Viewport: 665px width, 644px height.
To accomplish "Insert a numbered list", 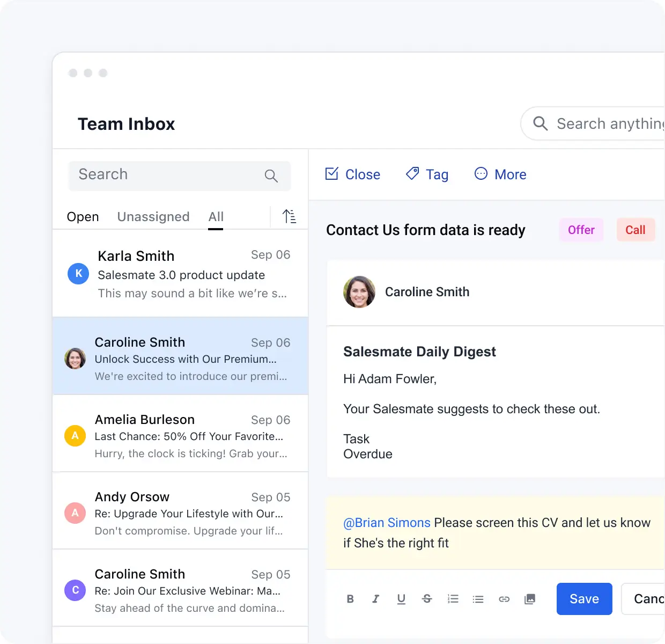I will (x=453, y=599).
